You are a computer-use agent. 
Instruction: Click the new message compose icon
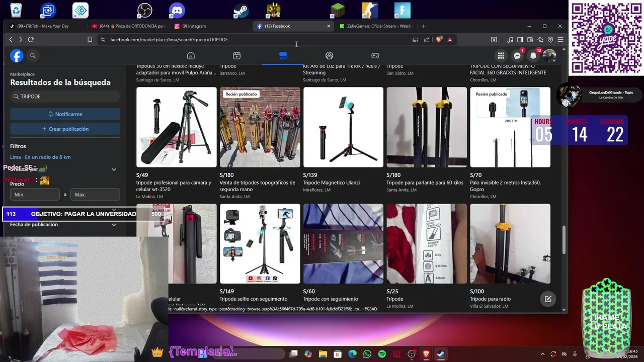(548, 299)
